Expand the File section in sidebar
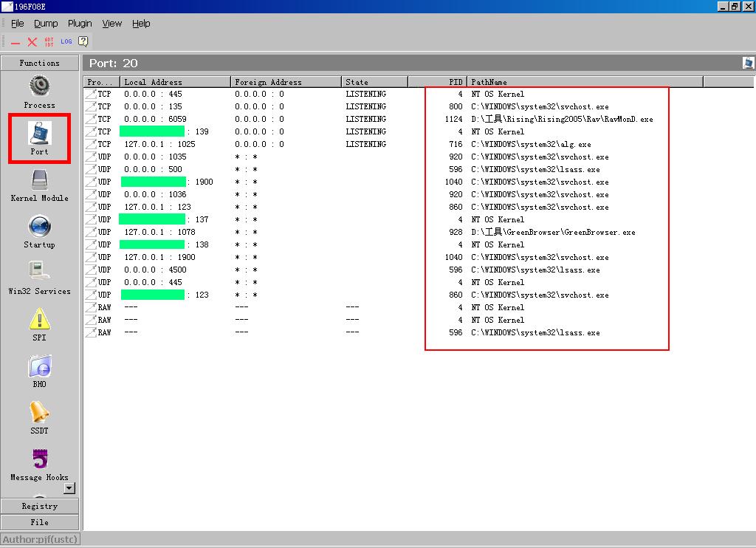This screenshot has width=756, height=548. [x=39, y=522]
